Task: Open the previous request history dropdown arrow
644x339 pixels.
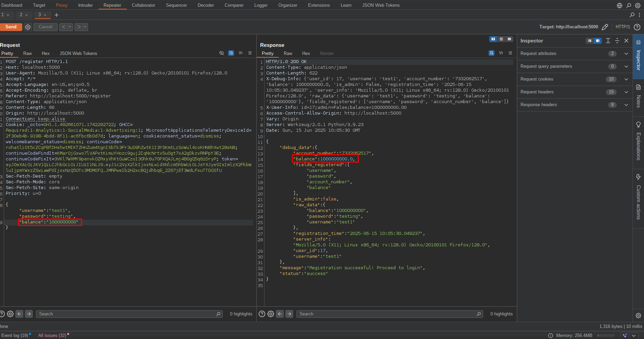Action: point(70,27)
